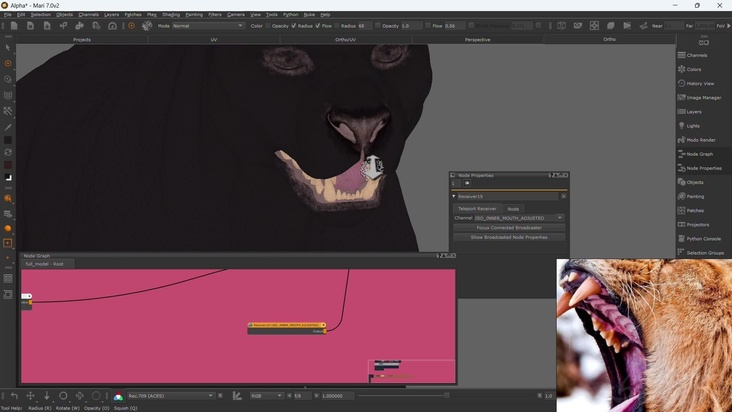Switch to the UV view tab
Image resolution: width=732 pixels, height=412 pixels.
click(x=214, y=40)
